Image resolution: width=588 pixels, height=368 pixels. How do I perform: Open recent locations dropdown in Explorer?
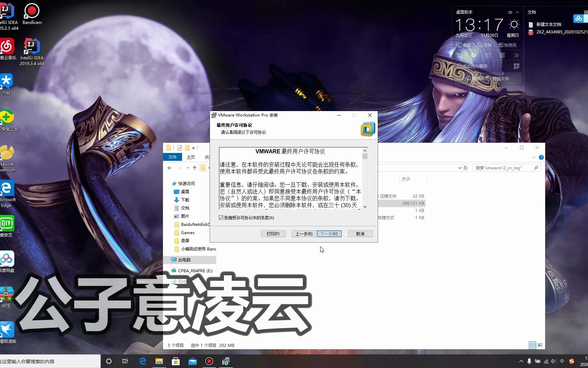click(x=187, y=168)
